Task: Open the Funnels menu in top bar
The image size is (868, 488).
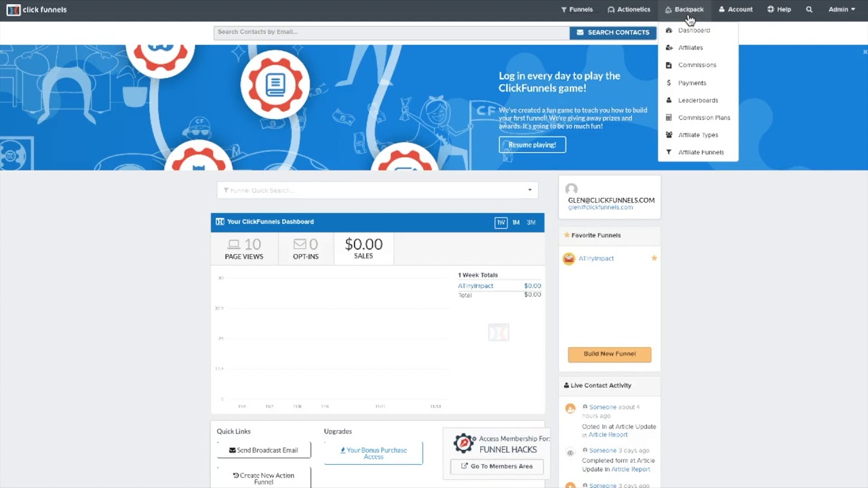Action: click(x=576, y=9)
